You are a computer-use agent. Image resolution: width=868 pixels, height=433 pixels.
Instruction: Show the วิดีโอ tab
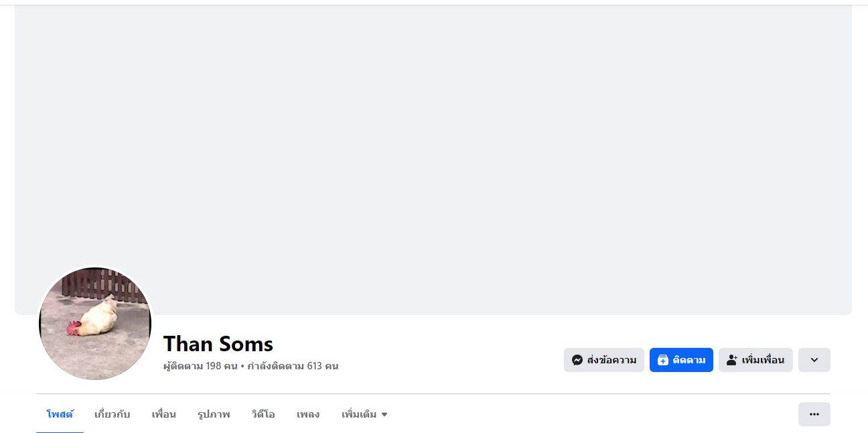pyautogui.click(x=263, y=414)
